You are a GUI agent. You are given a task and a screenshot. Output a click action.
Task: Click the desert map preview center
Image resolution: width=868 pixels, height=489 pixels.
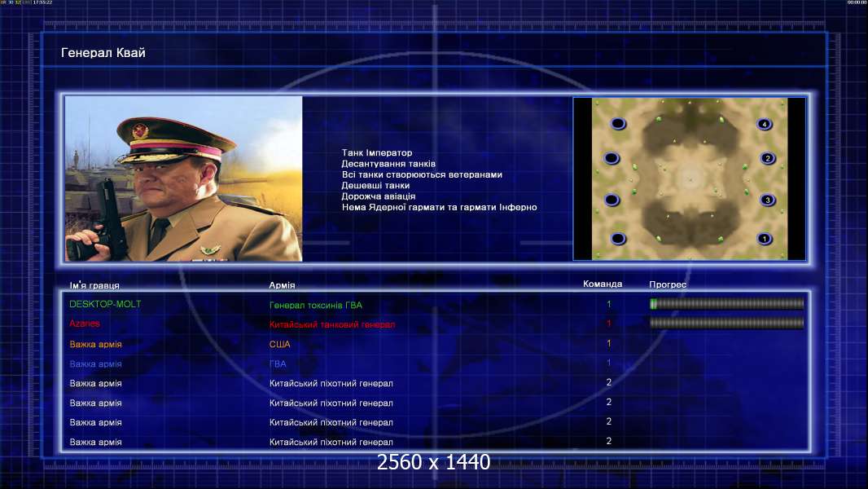(690, 178)
